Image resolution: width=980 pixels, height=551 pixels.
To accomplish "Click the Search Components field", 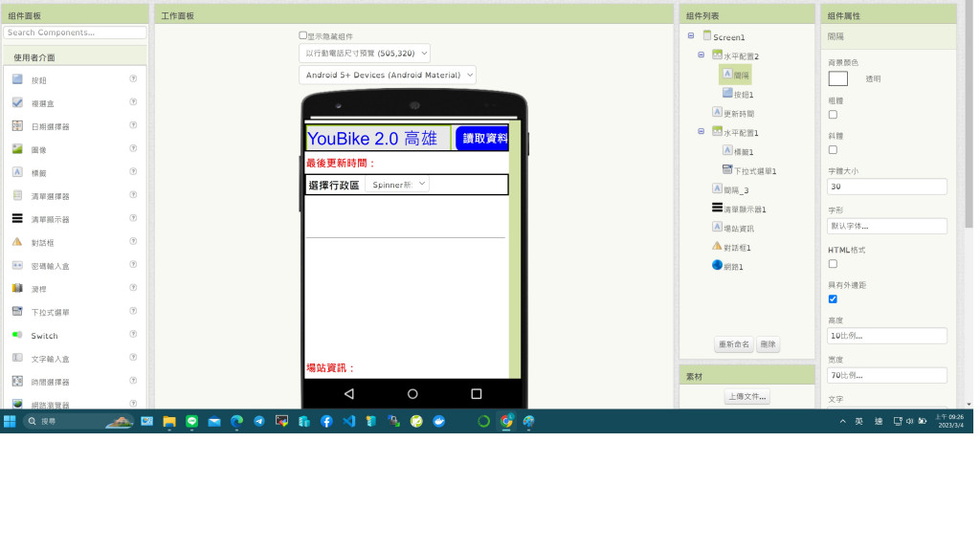I will (75, 33).
